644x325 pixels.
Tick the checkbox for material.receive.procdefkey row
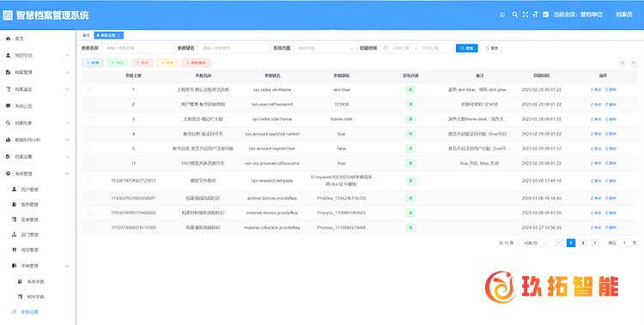tap(89, 213)
